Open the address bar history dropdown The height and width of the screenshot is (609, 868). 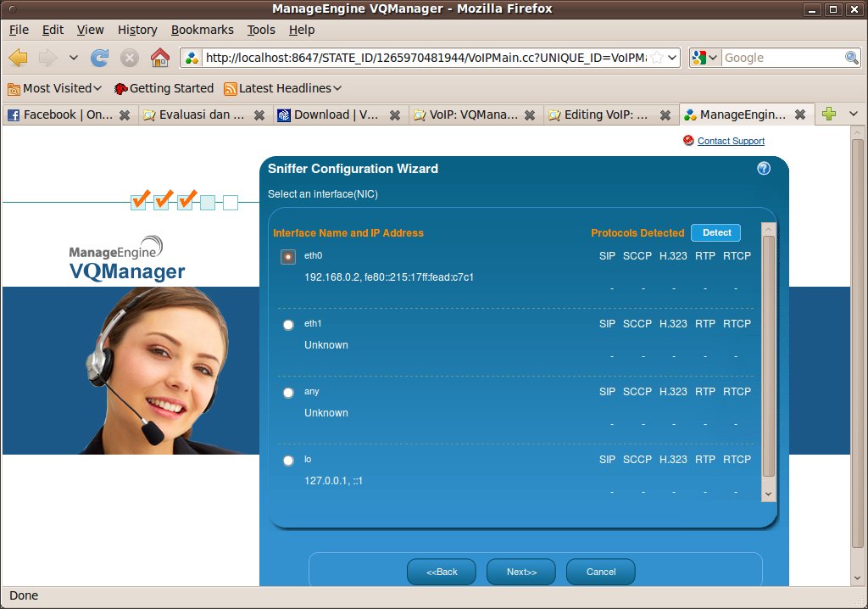[x=672, y=57]
